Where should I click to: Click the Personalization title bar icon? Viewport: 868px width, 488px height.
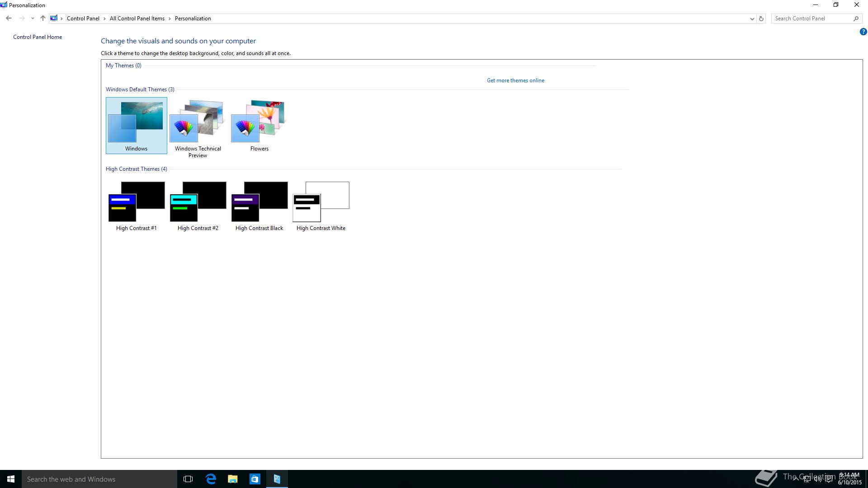4,5
